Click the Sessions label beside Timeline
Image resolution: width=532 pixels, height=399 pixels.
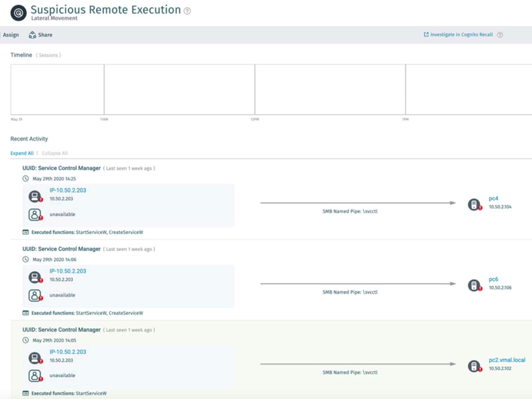pyautogui.click(x=48, y=55)
